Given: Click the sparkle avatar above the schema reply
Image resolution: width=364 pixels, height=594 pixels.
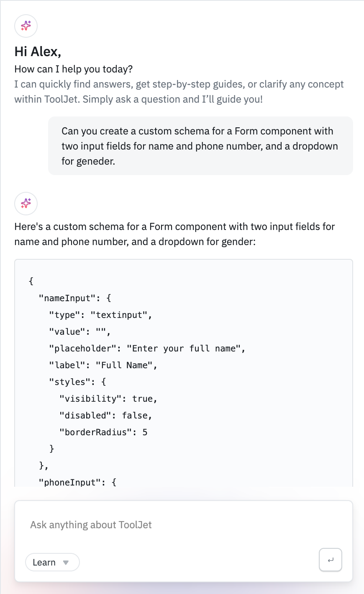Looking at the screenshot, I should 26,203.
